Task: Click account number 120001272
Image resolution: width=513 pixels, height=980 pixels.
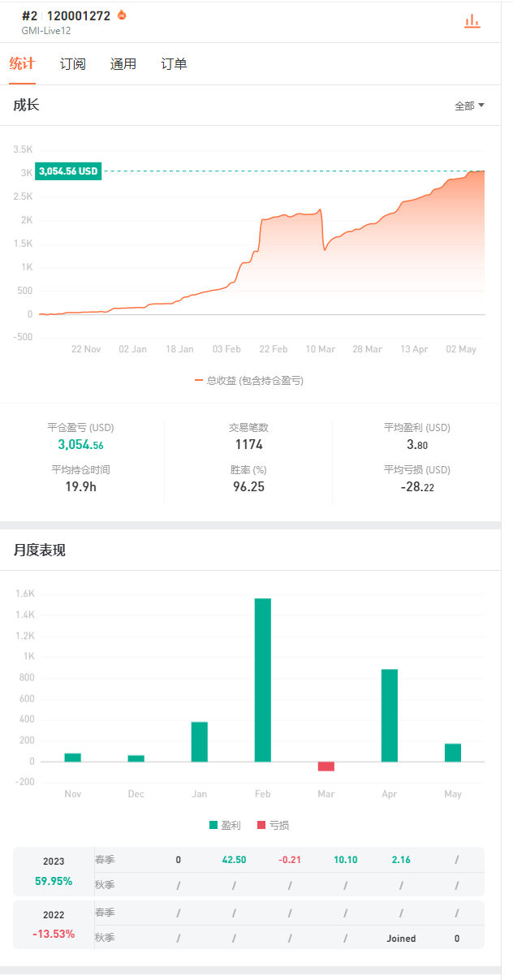Action: [79, 15]
